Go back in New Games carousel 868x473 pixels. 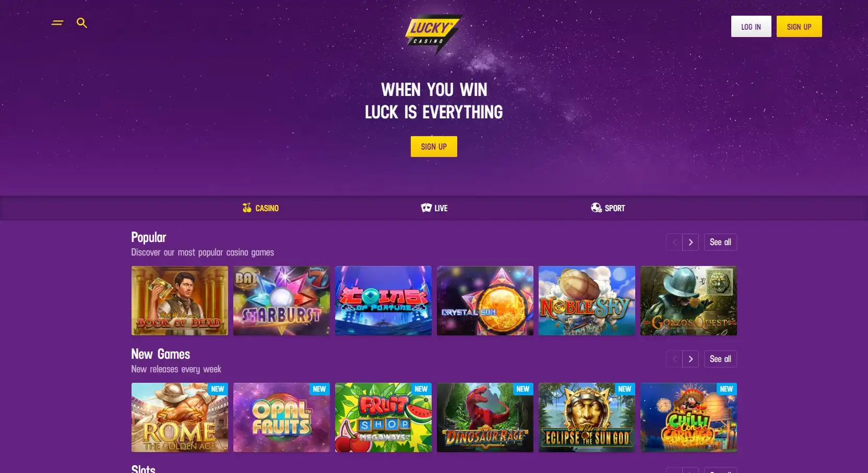coord(674,359)
